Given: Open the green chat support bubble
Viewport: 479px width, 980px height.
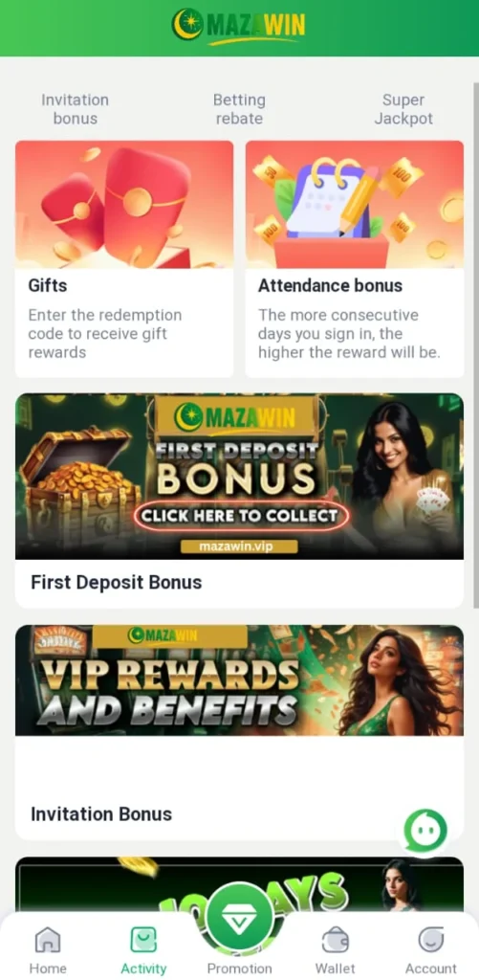Looking at the screenshot, I should [425, 831].
